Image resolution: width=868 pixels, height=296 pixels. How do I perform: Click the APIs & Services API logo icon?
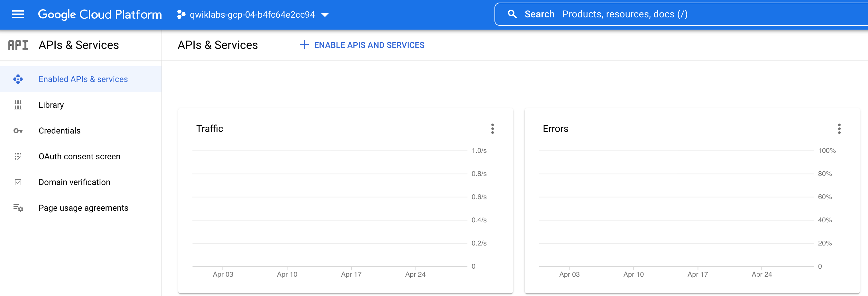[18, 45]
